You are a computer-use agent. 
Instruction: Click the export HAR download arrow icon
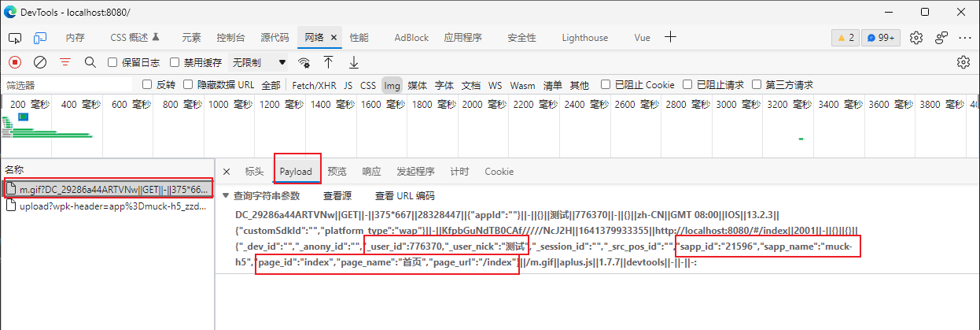pos(354,61)
